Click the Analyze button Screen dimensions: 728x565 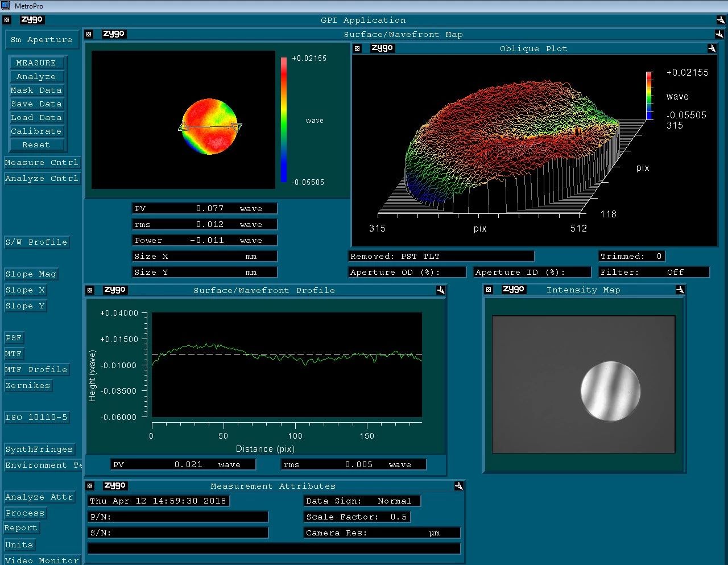coord(36,76)
